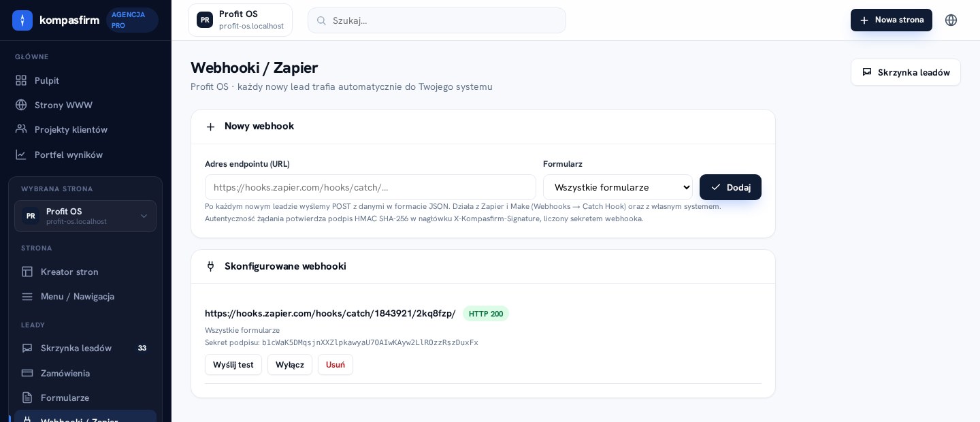Image resolution: width=980 pixels, height=422 pixels.
Task: Click the Kreator stron layout icon
Action: (27, 272)
